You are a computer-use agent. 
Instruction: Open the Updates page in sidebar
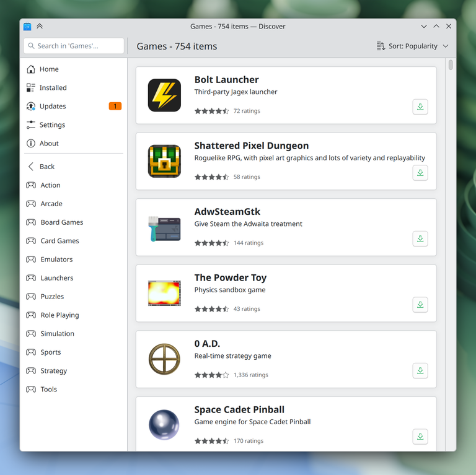pyautogui.click(x=53, y=107)
